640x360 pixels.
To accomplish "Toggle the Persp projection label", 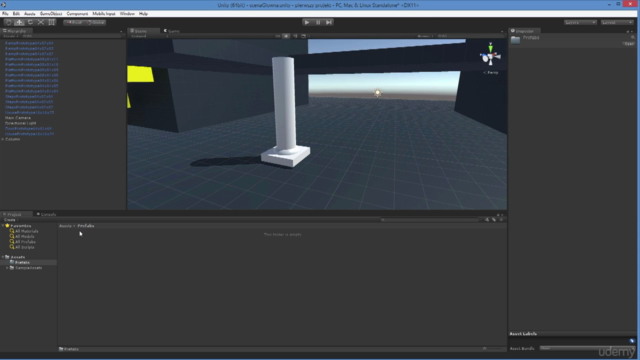I will pos(491,73).
